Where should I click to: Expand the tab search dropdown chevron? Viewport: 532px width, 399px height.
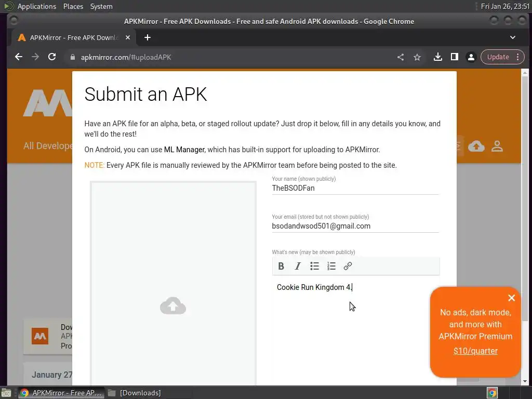click(x=513, y=37)
